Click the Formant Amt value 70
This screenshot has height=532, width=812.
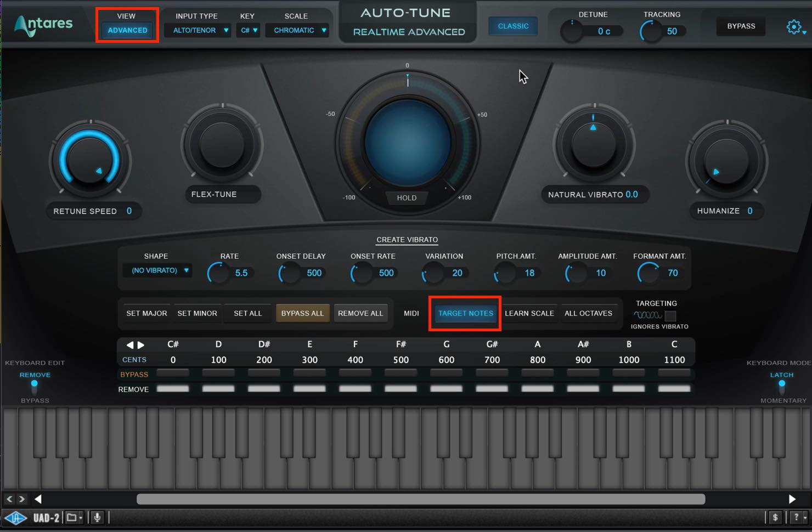tap(673, 273)
